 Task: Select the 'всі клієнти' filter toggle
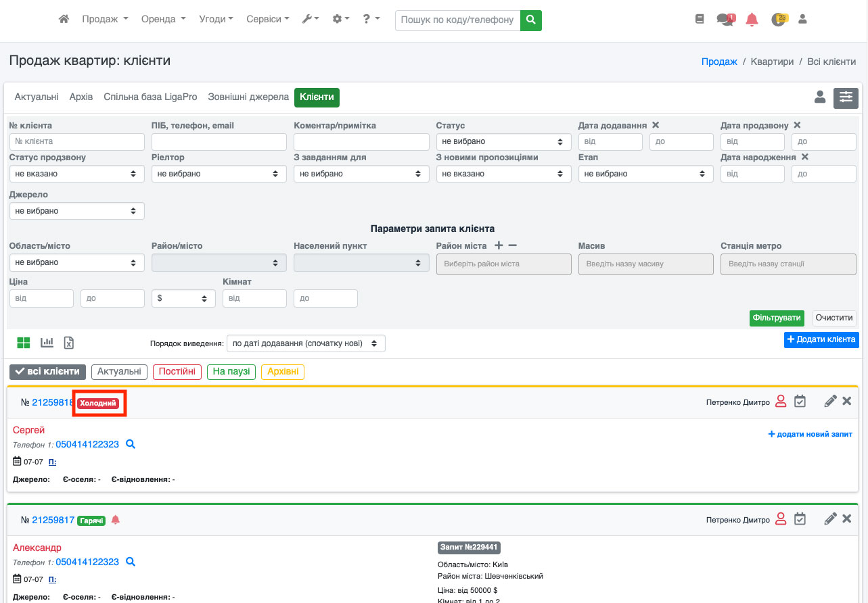coord(48,371)
